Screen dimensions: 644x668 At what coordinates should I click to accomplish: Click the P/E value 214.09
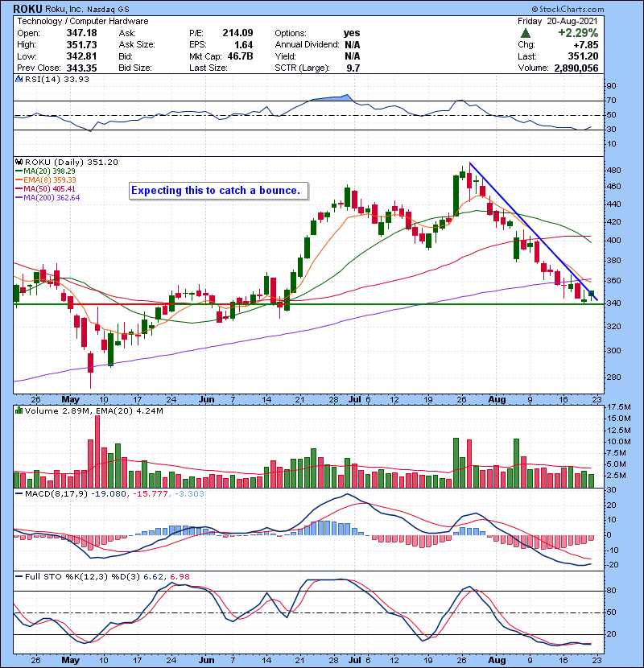(x=237, y=33)
